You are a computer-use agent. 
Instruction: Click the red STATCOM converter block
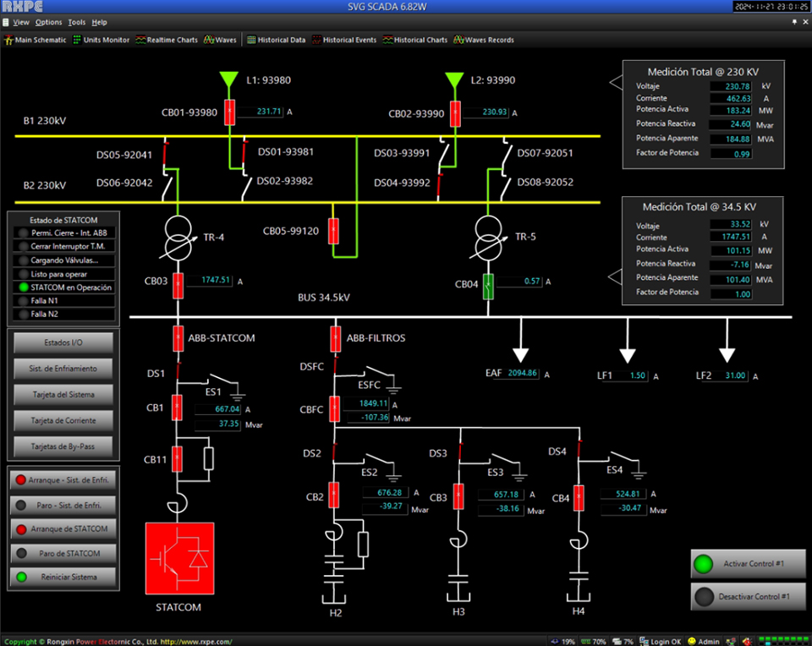click(x=179, y=557)
